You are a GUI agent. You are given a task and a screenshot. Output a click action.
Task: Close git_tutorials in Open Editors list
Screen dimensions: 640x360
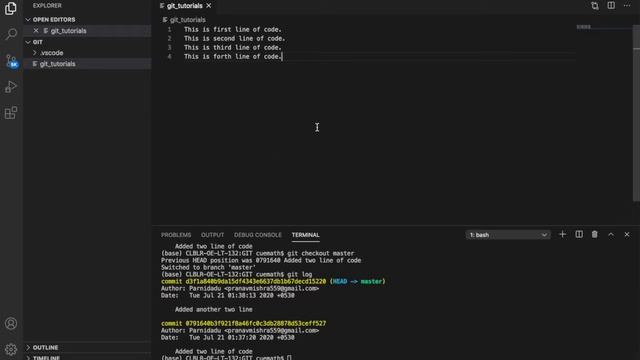coord(36,31)
